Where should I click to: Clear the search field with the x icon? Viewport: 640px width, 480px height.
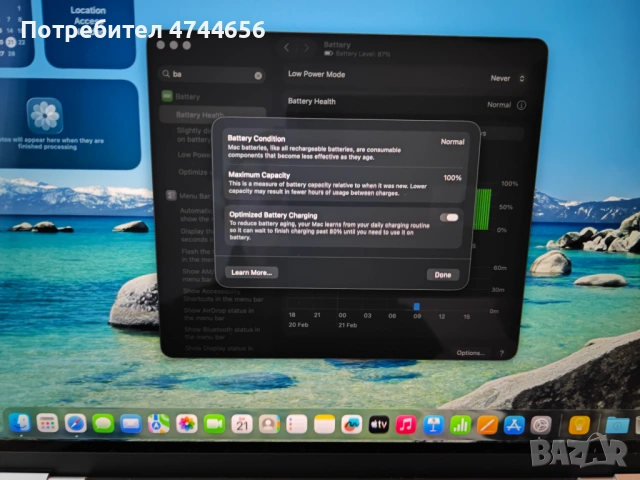258,76
